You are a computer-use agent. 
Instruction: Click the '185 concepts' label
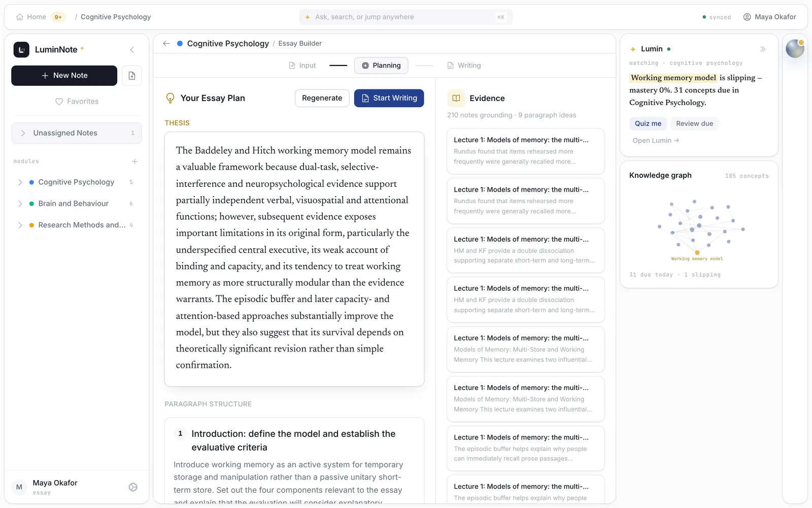747,176
